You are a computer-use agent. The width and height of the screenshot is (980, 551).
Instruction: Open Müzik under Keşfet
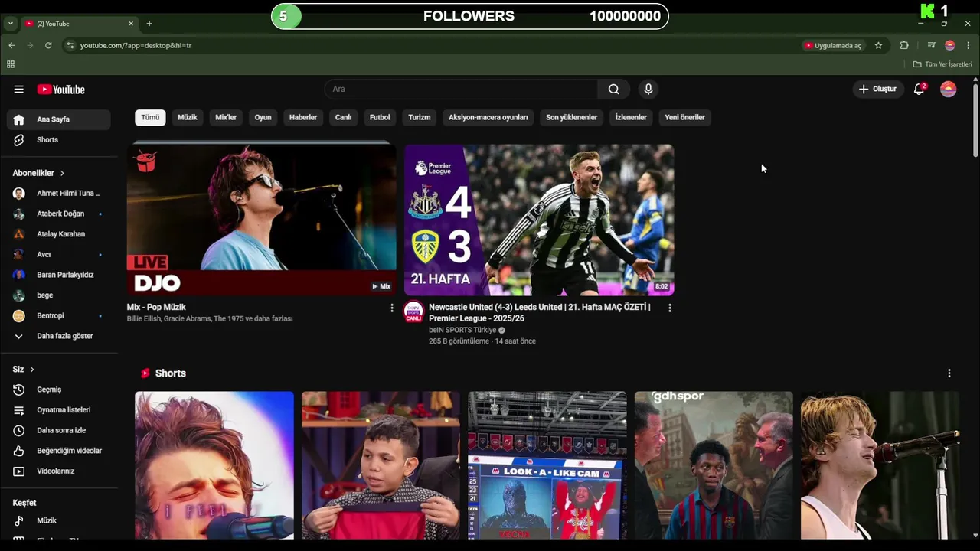(x=59, y=520)
